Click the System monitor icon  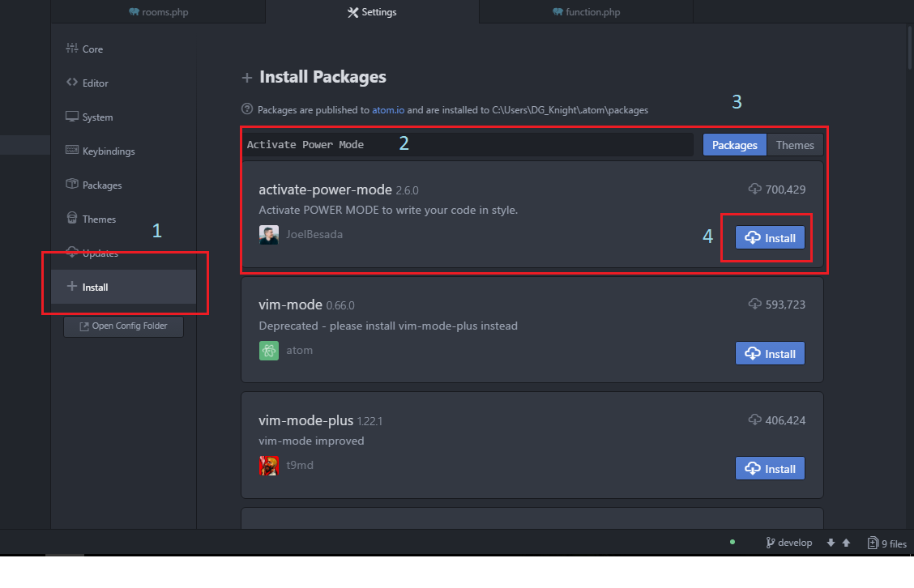click(x=71, y=117)
